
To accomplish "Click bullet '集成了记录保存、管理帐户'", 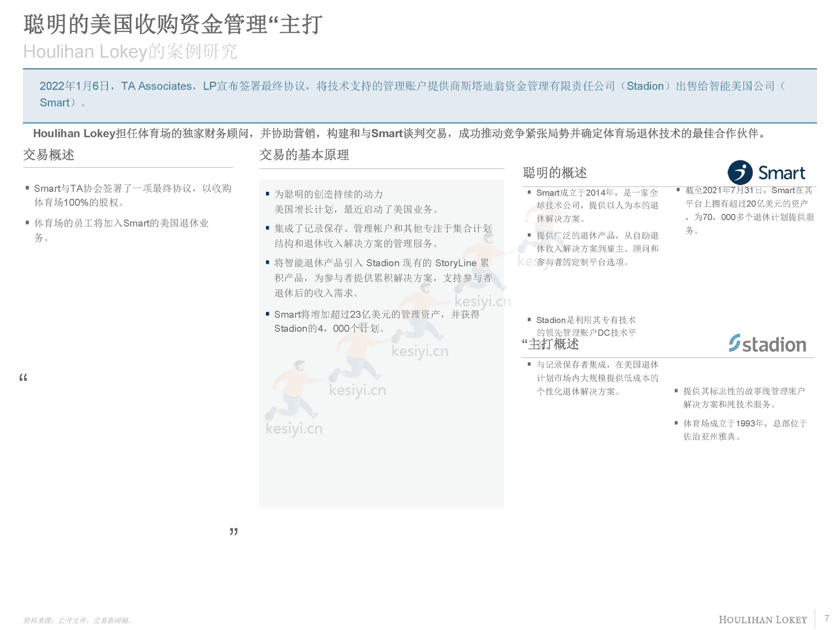I will click(x=379, y=236).
